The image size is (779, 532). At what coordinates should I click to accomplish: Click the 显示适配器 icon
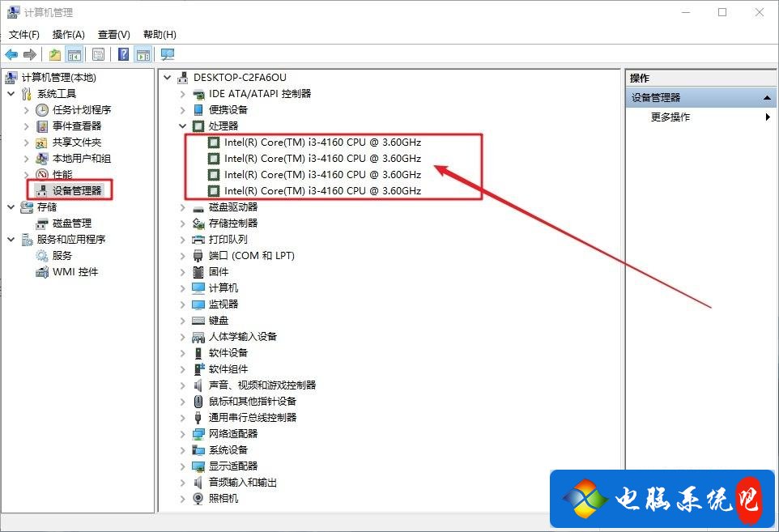tap(198, 466)
